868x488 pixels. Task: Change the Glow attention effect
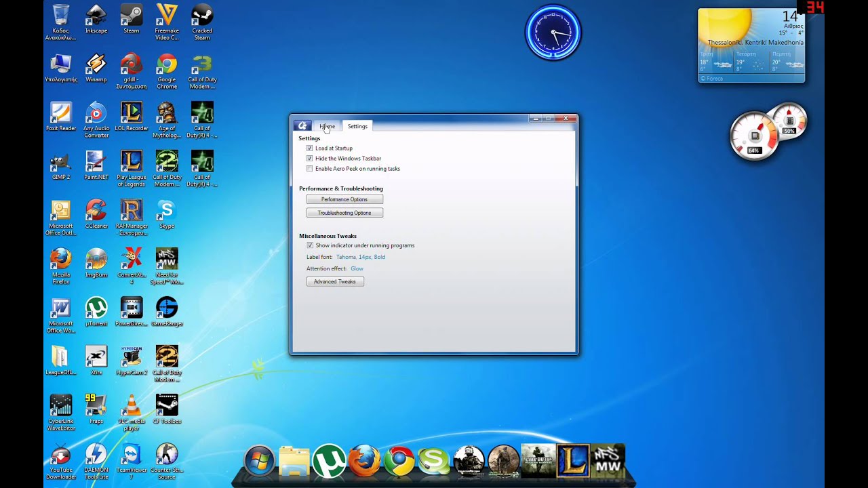[x=357, y=269]
